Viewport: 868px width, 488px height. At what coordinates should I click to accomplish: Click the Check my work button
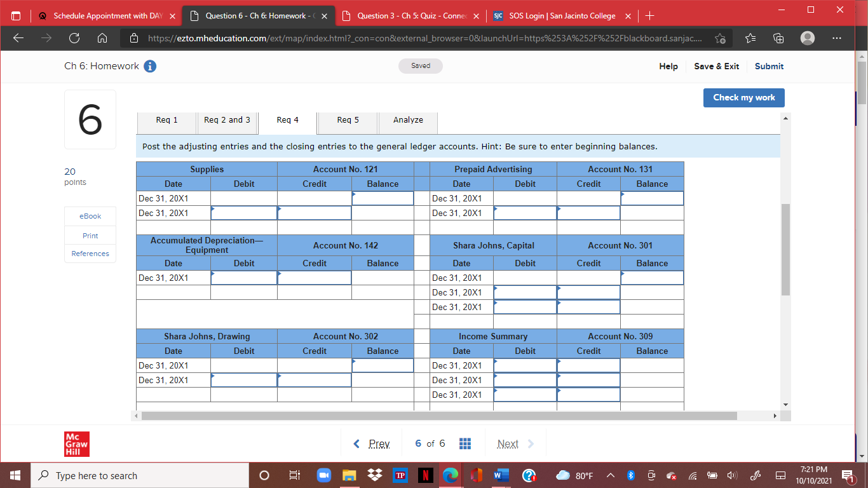[744, 98]
